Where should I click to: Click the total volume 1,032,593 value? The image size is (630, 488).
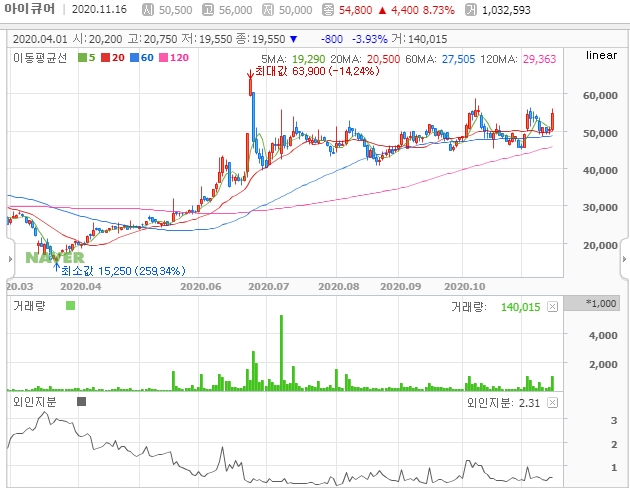pyautogui.click(x=506, y=10)
